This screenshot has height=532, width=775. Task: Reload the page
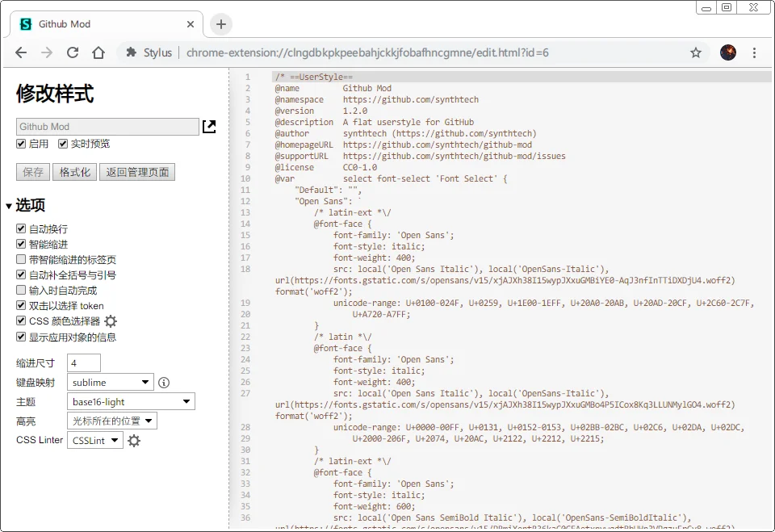pyautogui.click(x=73, y=52)
